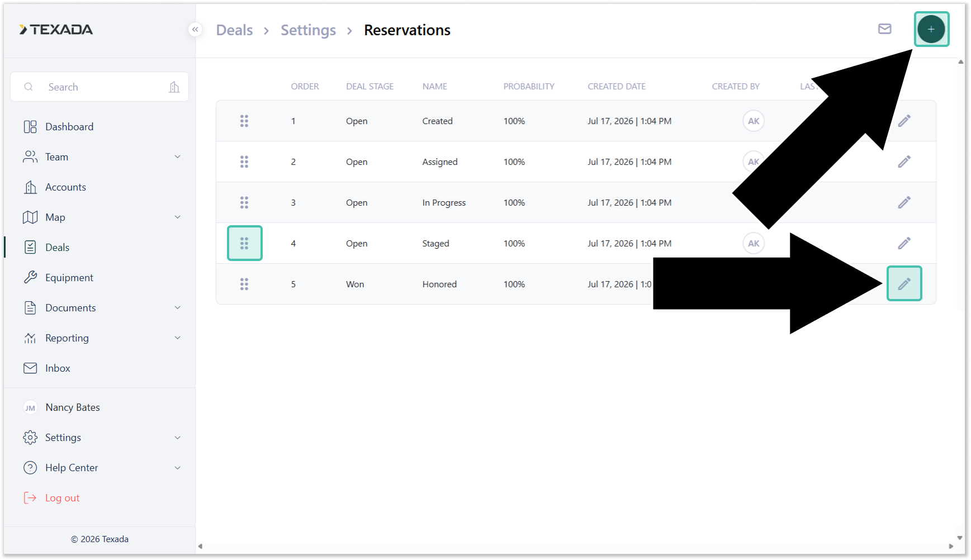Grab the drag handle of Created row
Screen dimensions: 971x560
pyautogui.click(x=244, y=121)
